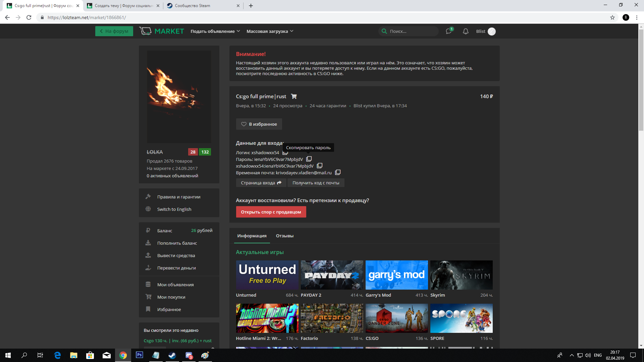The width and height of the screenshot is (644, 362).
Task: Open Microsoft Edge from the taskbar
Action: coord(57,355)
